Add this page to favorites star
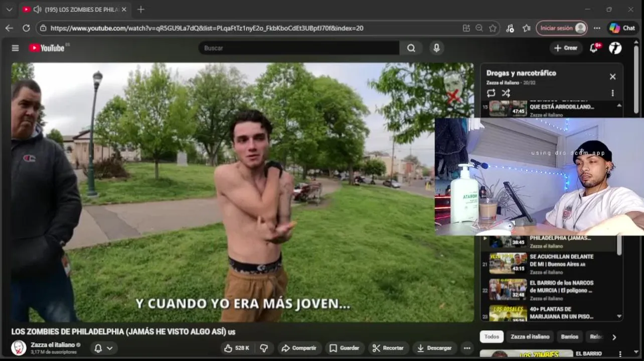 click(493, 28)
